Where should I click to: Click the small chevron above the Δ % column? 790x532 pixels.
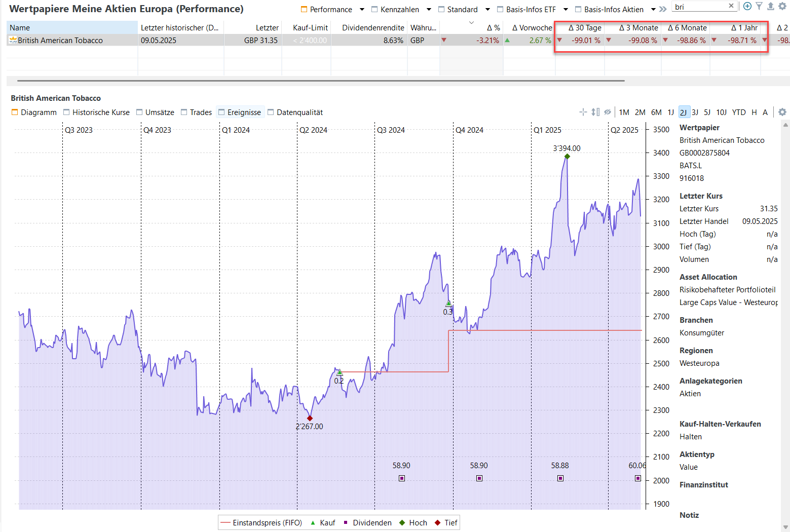[x=471, y=22]
